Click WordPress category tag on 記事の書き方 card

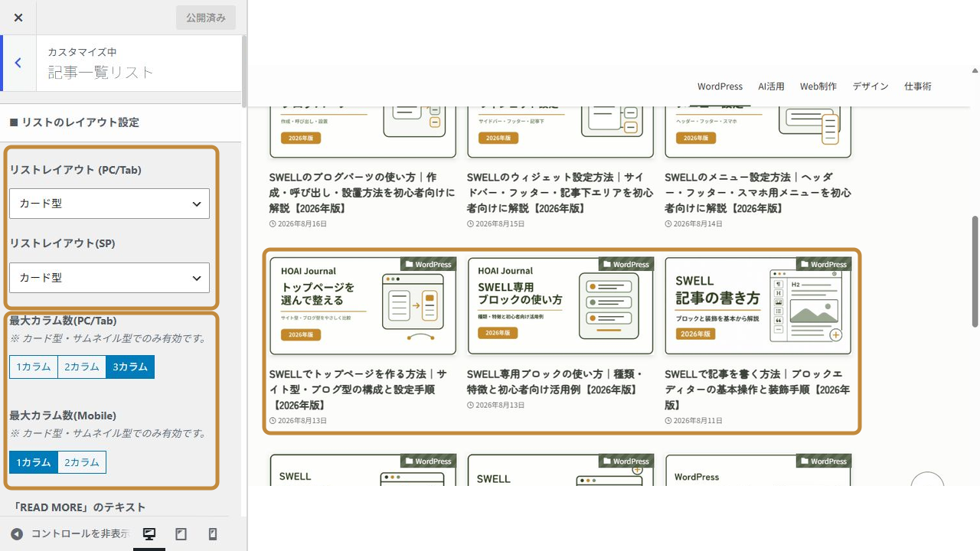click(823, 265)
